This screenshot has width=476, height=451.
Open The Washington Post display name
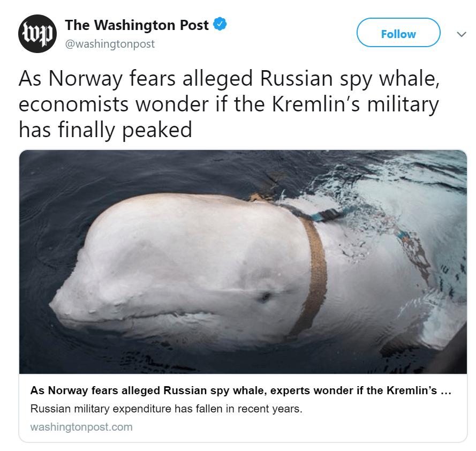137,25
